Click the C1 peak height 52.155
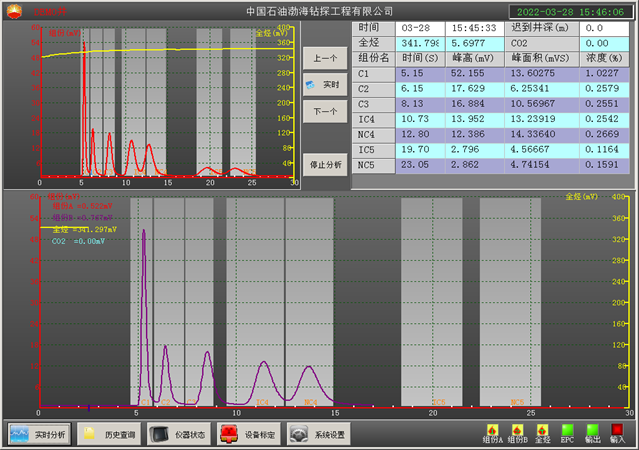This screenshot has width=639, height=450. pyautogui.click(x=475, y=73)
